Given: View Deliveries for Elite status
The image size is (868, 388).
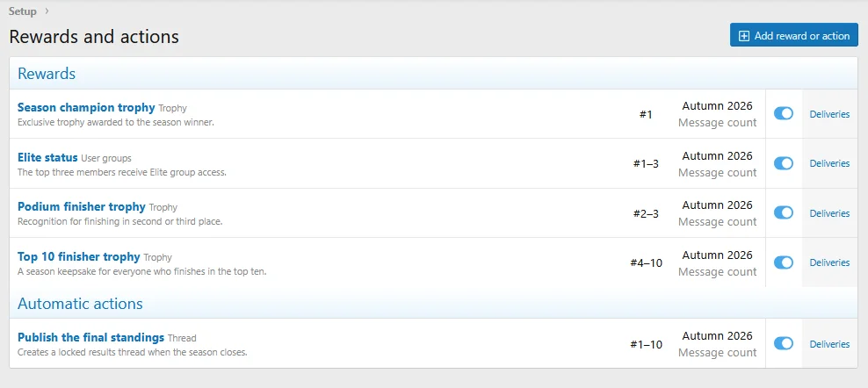Looking at the screenshot, I should coord(829,163).
